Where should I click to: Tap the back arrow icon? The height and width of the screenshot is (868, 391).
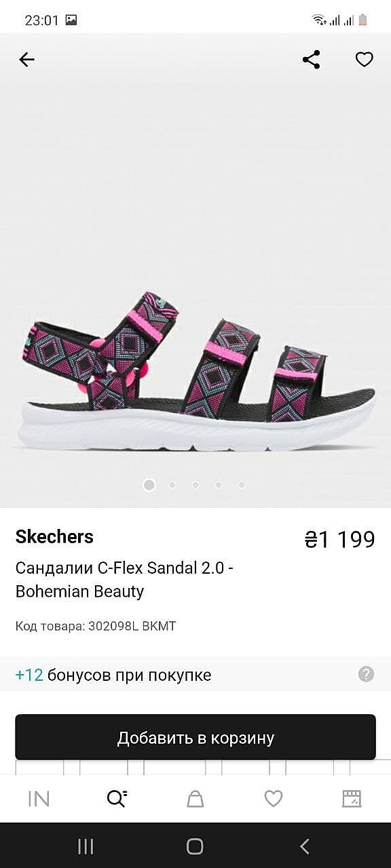point(26,60)
